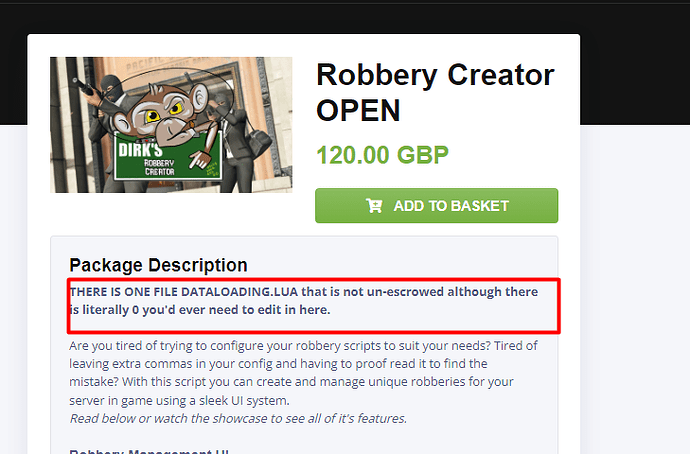Click the bold line mentioning un-escrowed
Viewport: 690px width, 454px height.
(304, 301)
